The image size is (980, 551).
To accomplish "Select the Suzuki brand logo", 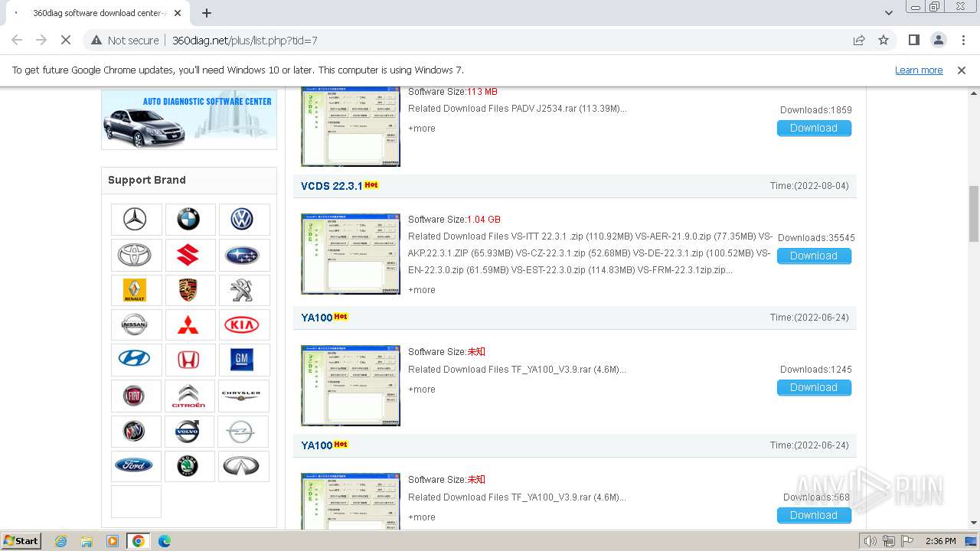I will 189,255.
